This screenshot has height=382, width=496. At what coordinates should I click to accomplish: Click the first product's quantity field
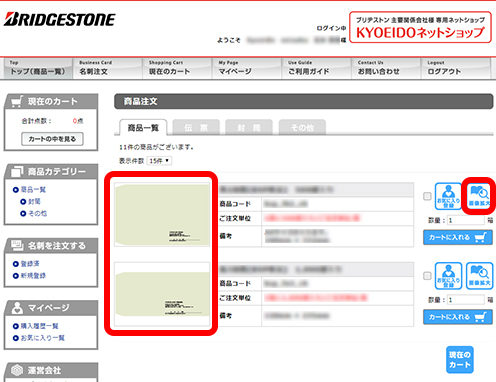point(465,220)
